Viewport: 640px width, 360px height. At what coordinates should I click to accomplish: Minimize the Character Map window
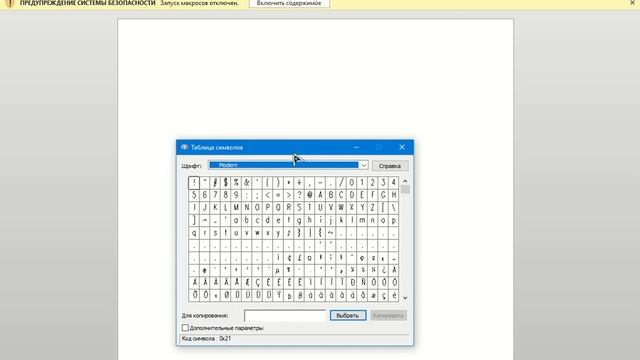coord(356,147)
